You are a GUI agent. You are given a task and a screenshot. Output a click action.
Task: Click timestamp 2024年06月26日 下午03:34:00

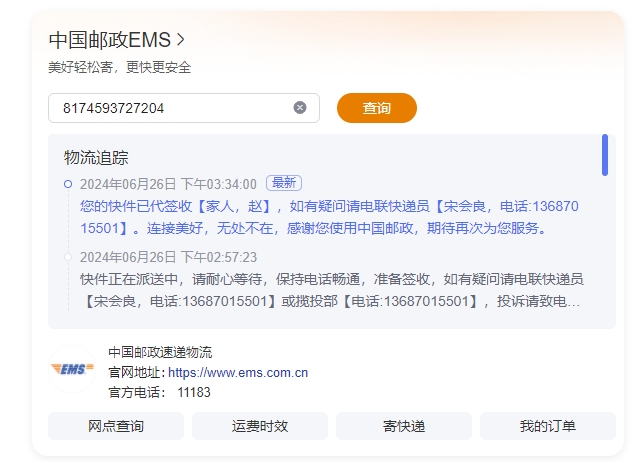(x=168, y=184)
